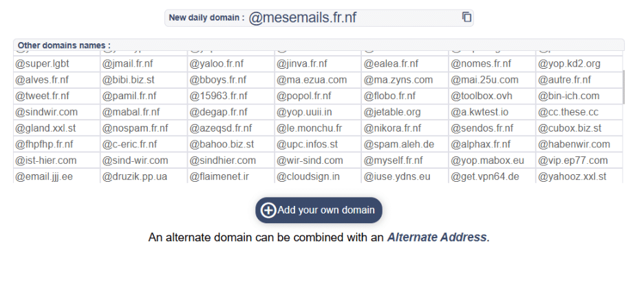Select @ma.ezua.com domain
The height and width of the screenshot is (281, 644).
[x=312, y=80]
